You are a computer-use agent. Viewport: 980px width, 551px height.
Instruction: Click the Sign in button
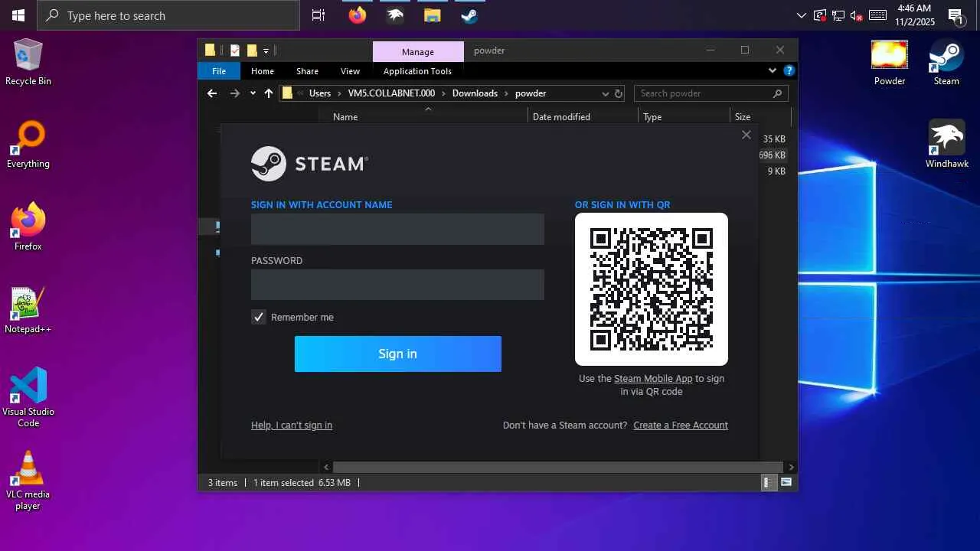[x=398, y=354]
